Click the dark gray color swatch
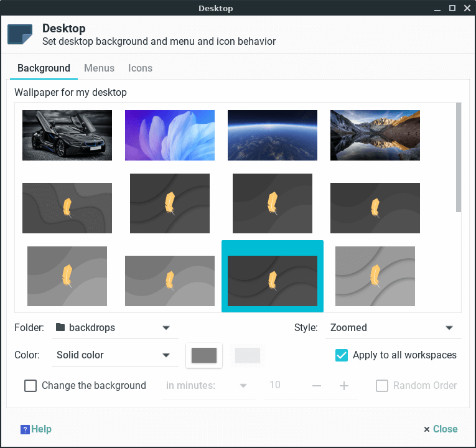The width and height of the screenshot is (476, 448). pos(204,355)
